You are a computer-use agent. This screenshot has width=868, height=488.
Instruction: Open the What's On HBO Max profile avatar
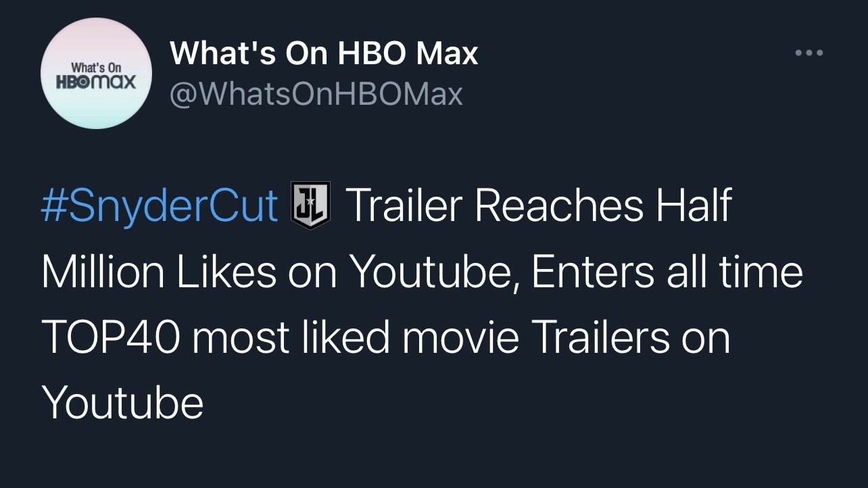point(97,73)
